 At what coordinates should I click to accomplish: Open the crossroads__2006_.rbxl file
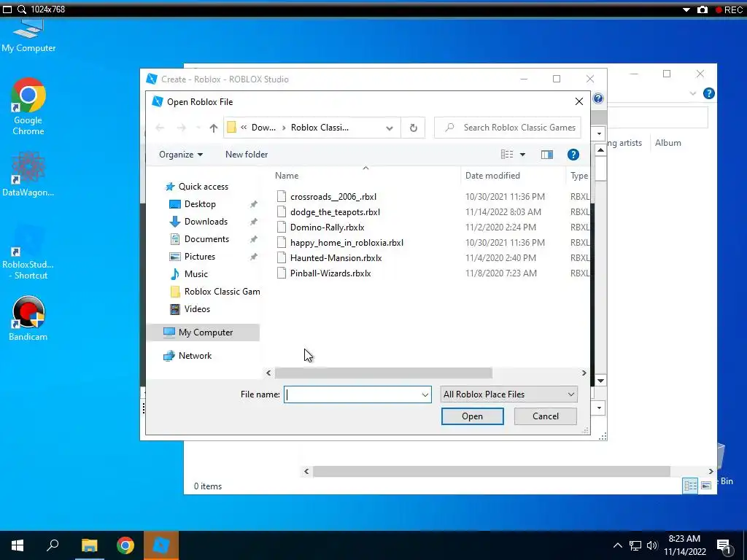tap(333, 197)
